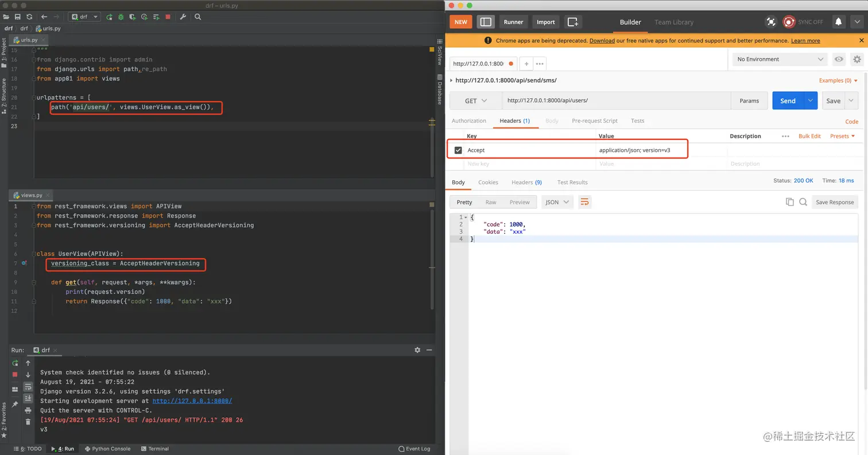This screenshot has width=868, height=455.
Task: Open the Save button dropdown arrow
Action: pos(851,100)
